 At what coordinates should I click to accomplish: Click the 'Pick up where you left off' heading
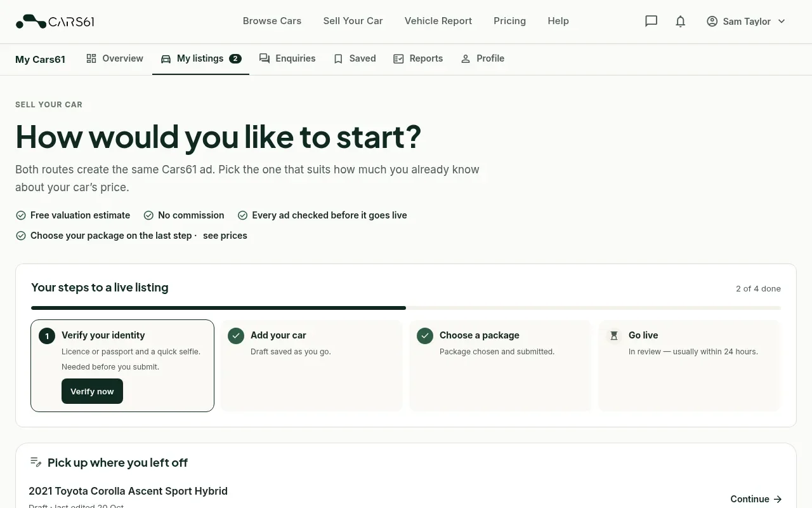point(117,463)
